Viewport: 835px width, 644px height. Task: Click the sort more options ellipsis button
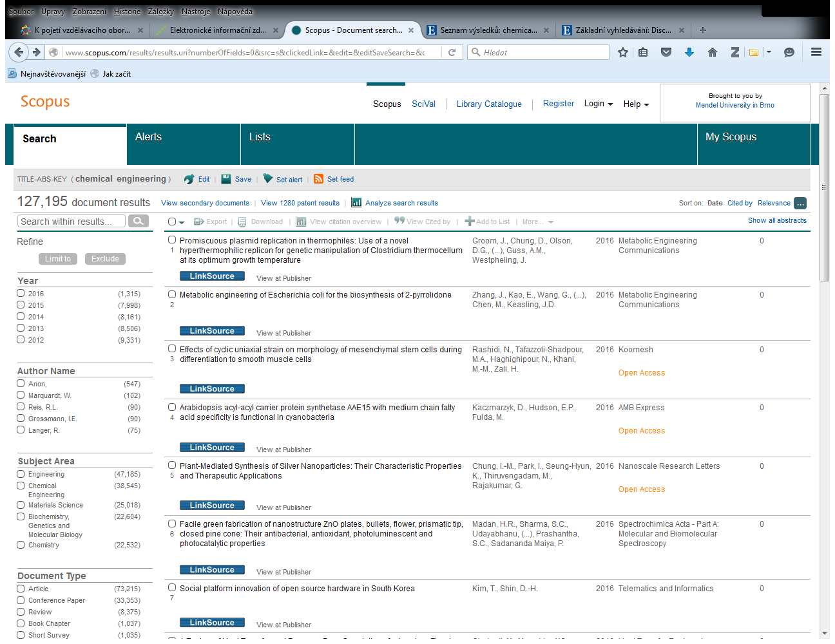coord(800,204)
